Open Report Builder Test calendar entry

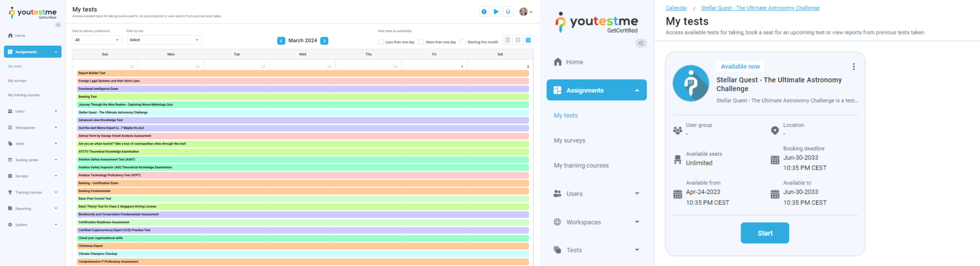[x=302, y=73]
